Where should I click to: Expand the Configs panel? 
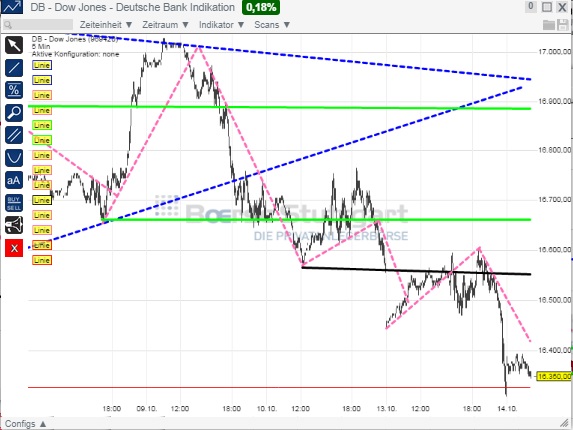click(26, 424)
